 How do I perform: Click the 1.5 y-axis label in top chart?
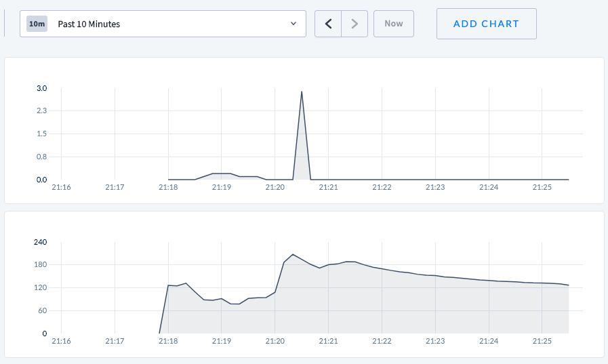click(x=42, y=134)
